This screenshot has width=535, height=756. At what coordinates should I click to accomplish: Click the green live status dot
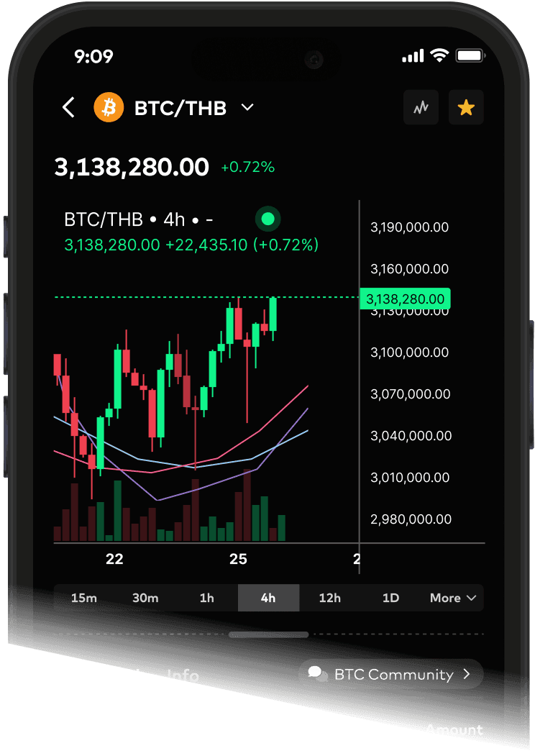pos(268,219)
